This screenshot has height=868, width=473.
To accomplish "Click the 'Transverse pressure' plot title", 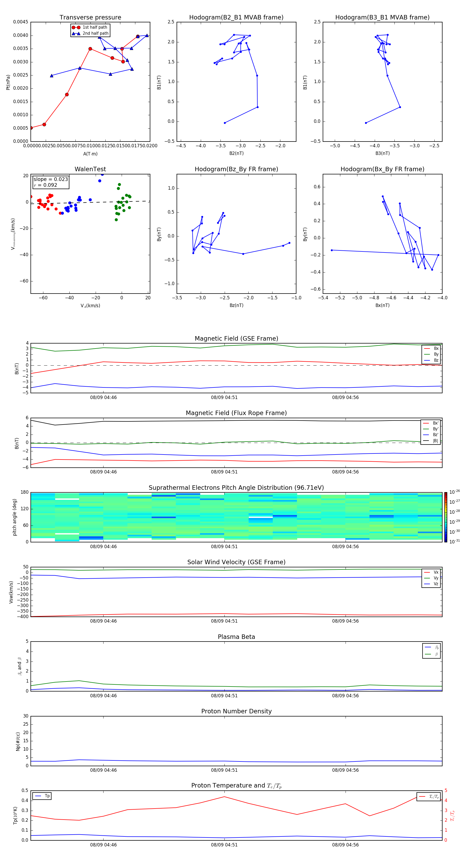I will [x=90, y=18].
